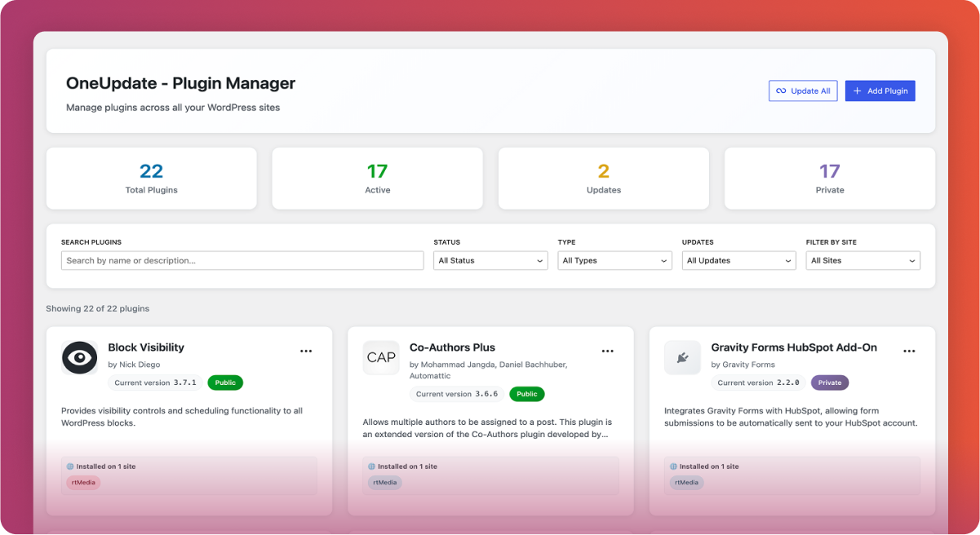The height and width of the screenshot is (535, 980).
Task: Open Gravity Forms HubSpot three-dot menu
Action: [909, 351]
